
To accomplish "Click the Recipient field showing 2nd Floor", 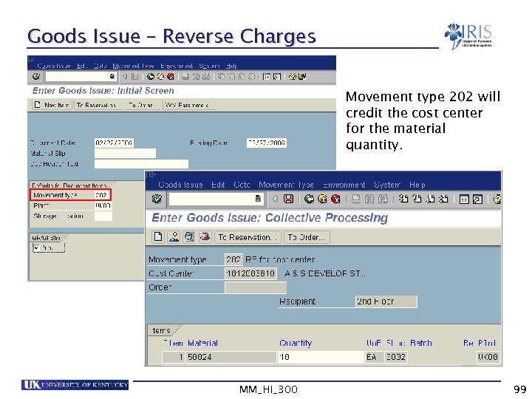I will [386, 301].
